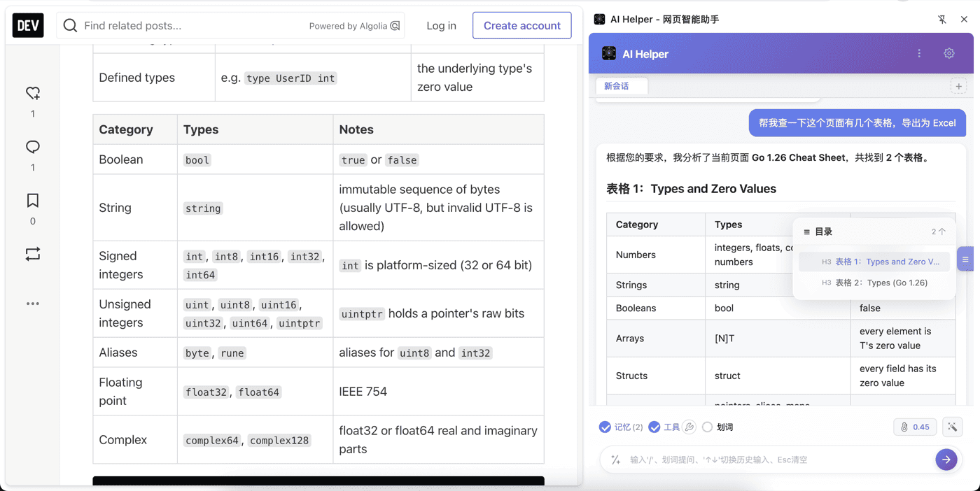The height and width of the screenshot is (491, 980).
Task: Click the Structs row in AI Helper table
Action: tap(780, 376)
